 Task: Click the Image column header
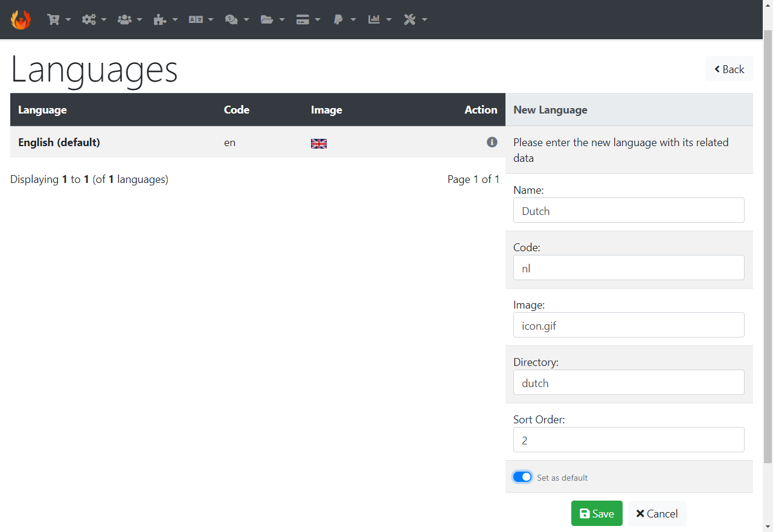327,110
